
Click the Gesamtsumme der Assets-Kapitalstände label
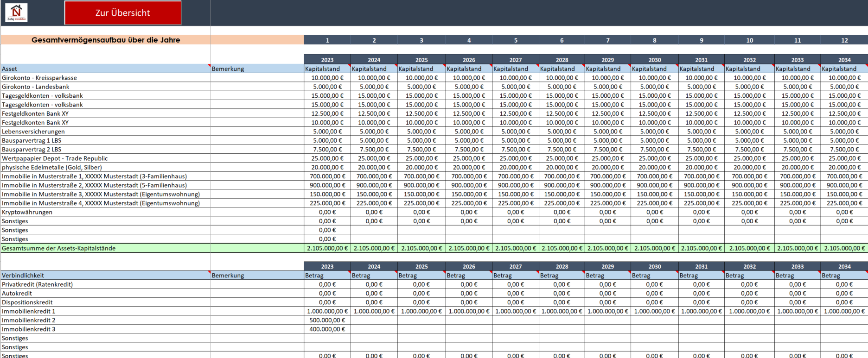tap(59, 248)
